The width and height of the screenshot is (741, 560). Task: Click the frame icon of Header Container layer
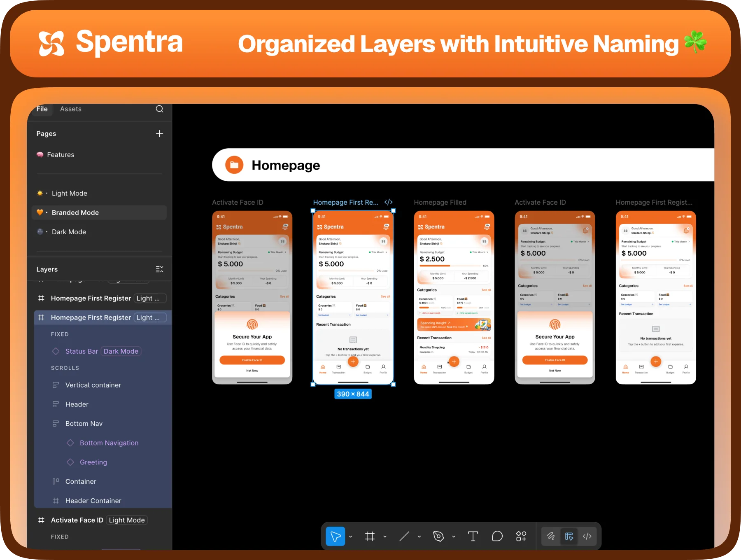coord(56,501)
